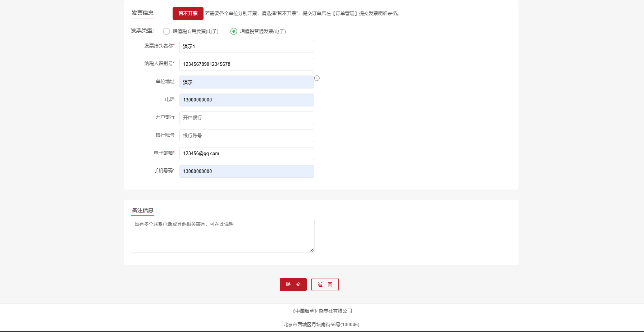Image resolution: width=644 pixels, height=332 pixels.
Task: Click the info icon beside unit address
Action: pos(317,78)
